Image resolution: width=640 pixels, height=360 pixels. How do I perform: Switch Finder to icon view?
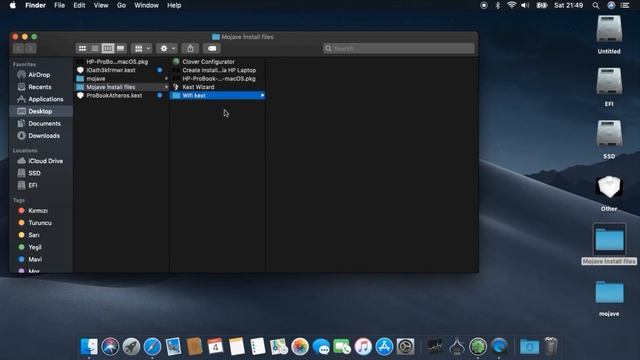click(82, 48)
